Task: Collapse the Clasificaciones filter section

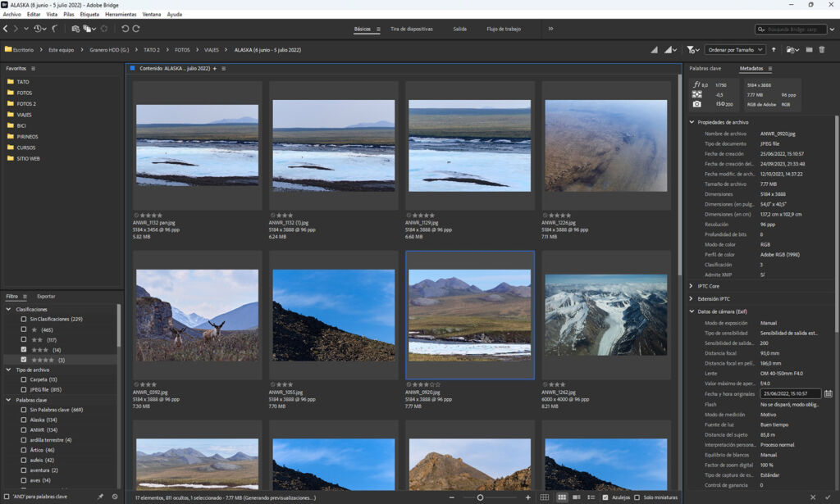Action: coord(8,309)
